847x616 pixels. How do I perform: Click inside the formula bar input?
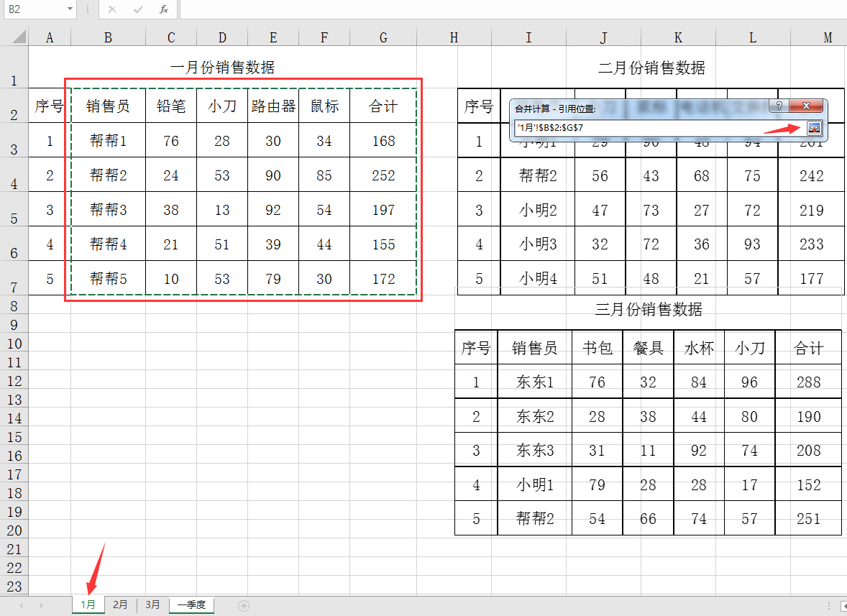(x=513, y=9)
